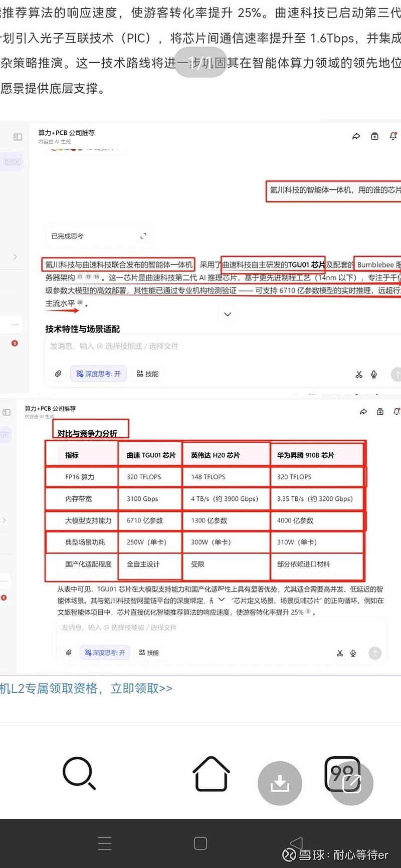
Task: Toggle 深度思考: 开 in the upper chat panel
Action: click(x=98, y=374)
